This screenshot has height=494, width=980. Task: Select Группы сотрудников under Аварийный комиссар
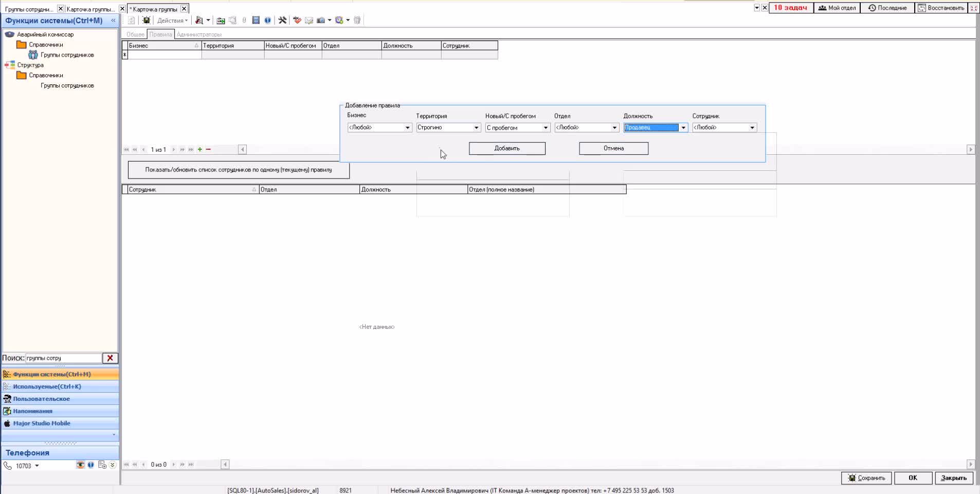(x=67, y=55)
